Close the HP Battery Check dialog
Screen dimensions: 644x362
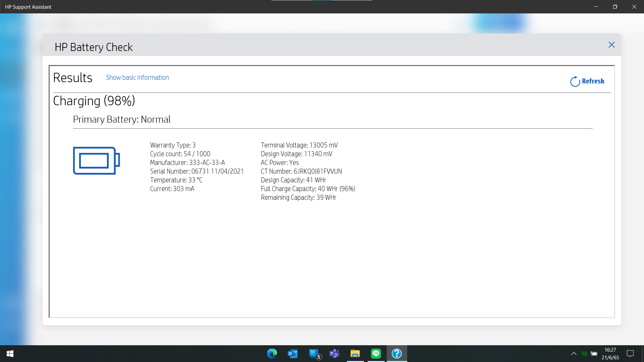pyautogui.click(x=611, y=45)
